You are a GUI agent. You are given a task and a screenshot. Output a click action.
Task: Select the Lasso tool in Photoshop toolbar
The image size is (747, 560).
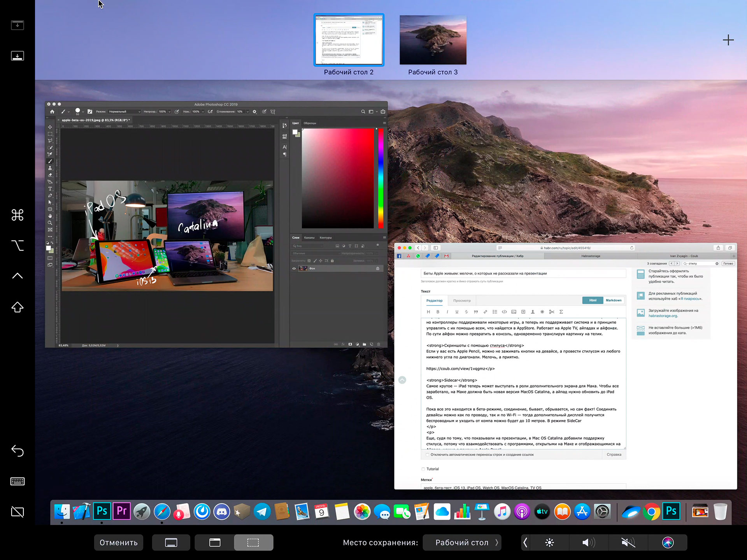(x=50, y=140)
